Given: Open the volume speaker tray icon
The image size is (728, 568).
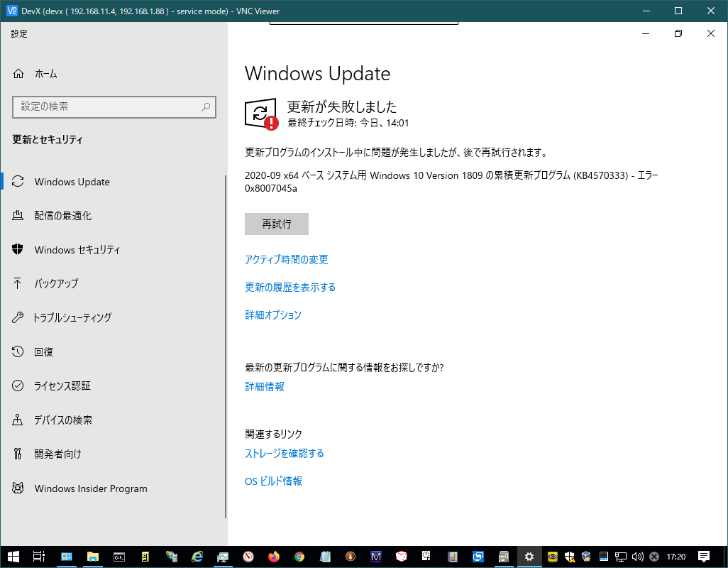Looking at the screenshot, I should point(637,557).
